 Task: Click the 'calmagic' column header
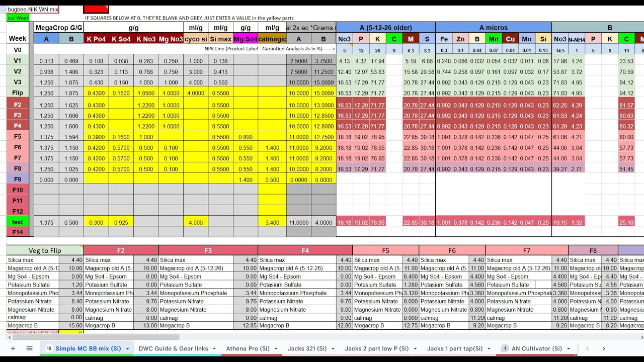(x=272, y=39)
